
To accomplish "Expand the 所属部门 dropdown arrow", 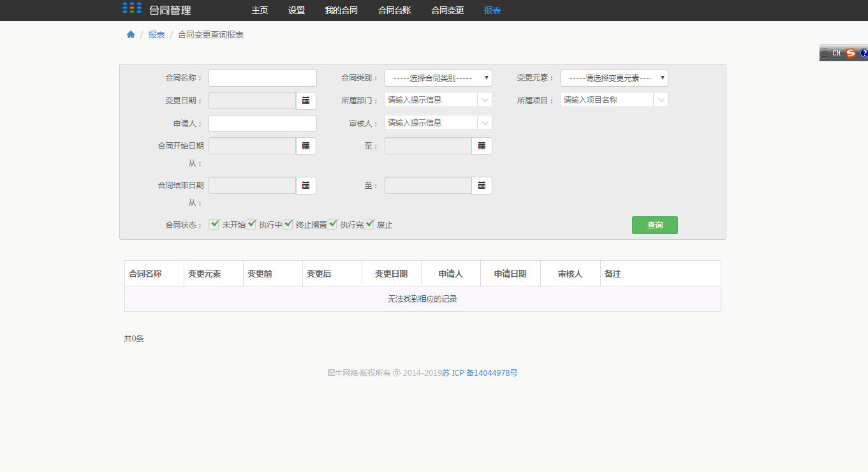I will (x=485, y=100).
